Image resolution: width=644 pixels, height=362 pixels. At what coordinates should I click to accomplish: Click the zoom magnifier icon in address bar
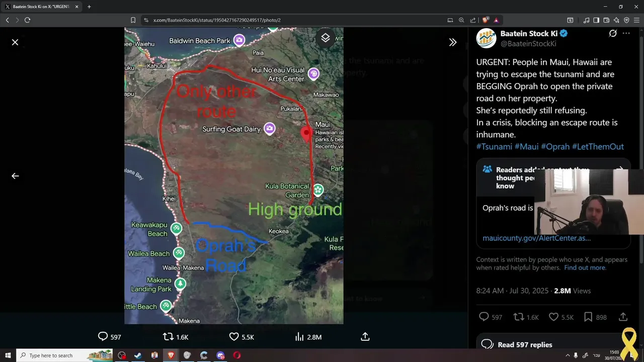(461, 20)
